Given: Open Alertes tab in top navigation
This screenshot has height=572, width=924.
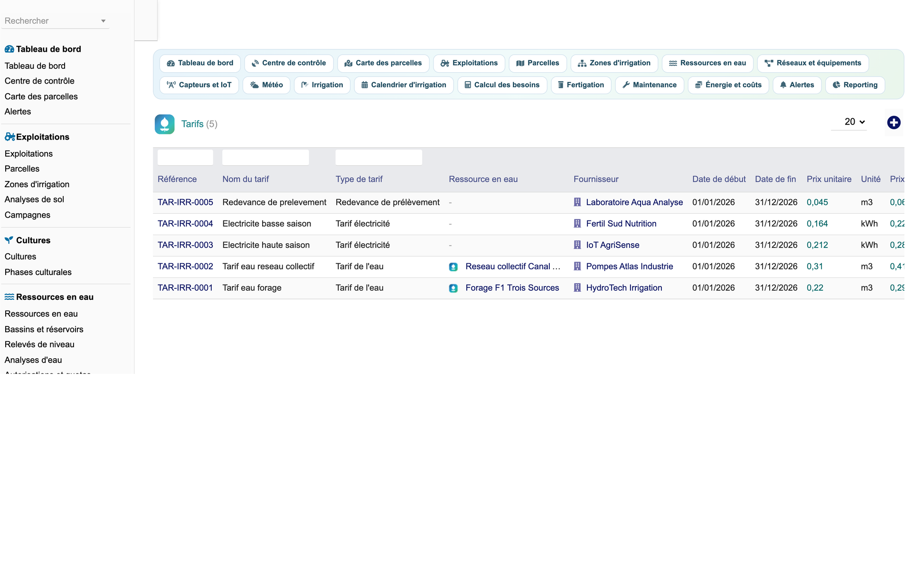Looking at the screenshot, I should [797, 85].
